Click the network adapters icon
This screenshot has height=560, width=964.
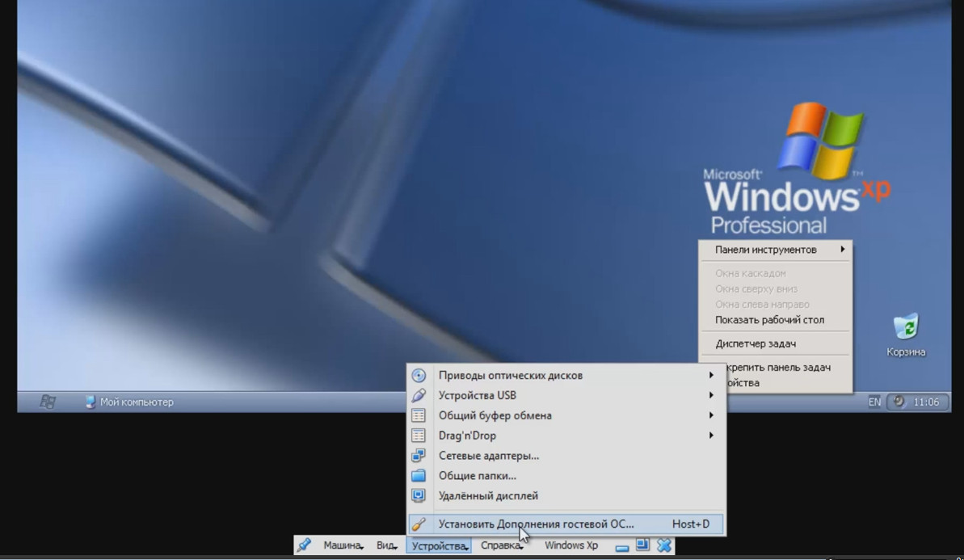(419, 456)
